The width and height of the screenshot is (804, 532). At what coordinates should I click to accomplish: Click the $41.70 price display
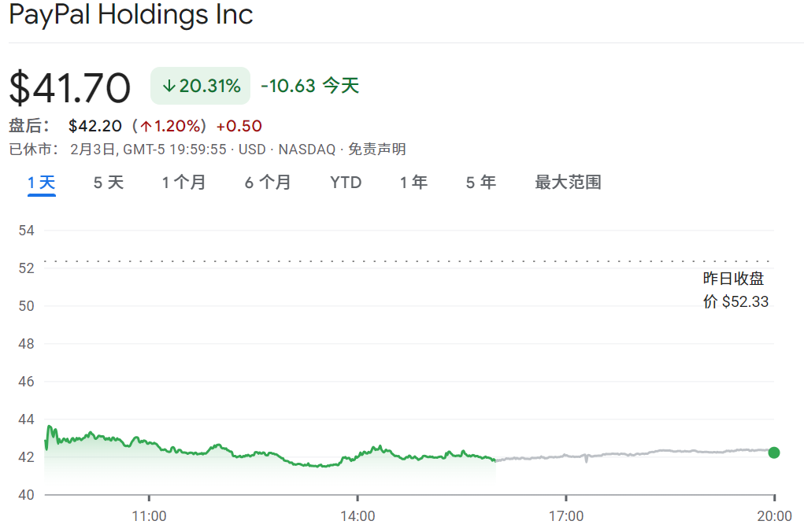(68, 86)
